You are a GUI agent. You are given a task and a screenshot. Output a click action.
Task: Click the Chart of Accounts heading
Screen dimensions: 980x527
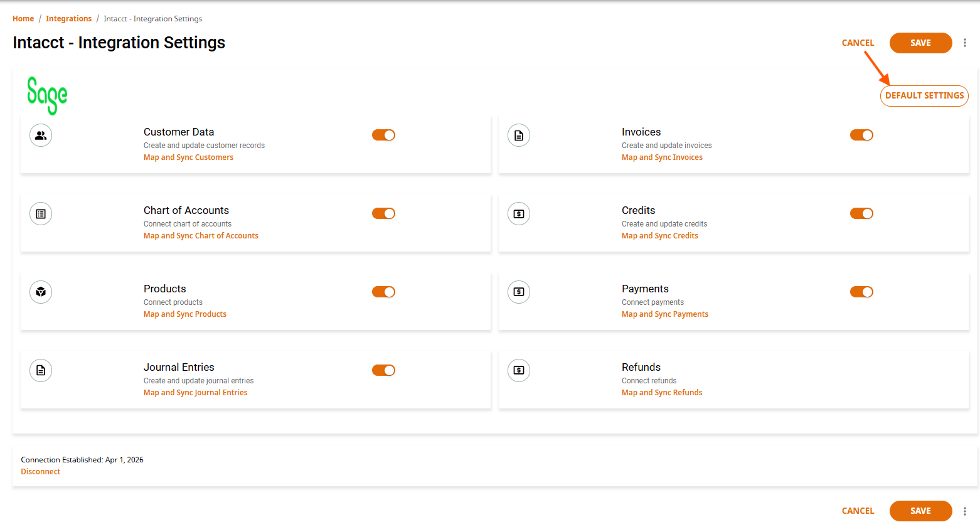pyautogui.click(x=186, y=210)
